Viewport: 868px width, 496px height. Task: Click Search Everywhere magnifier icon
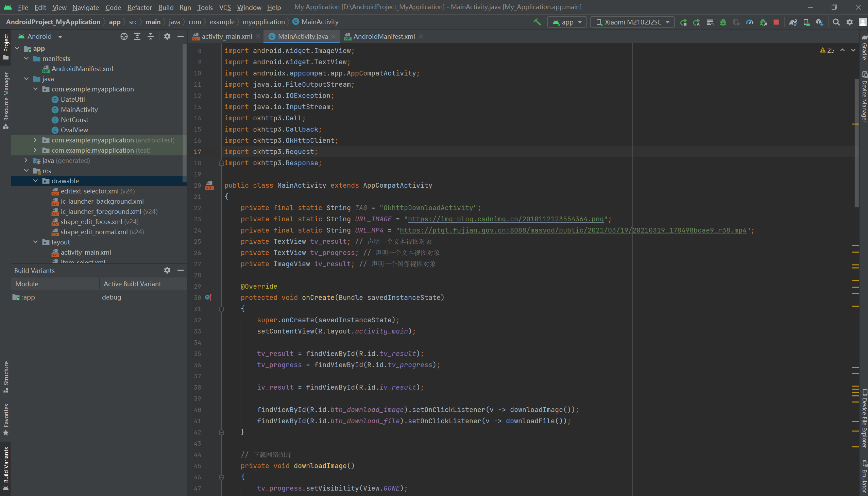[836, 22]
